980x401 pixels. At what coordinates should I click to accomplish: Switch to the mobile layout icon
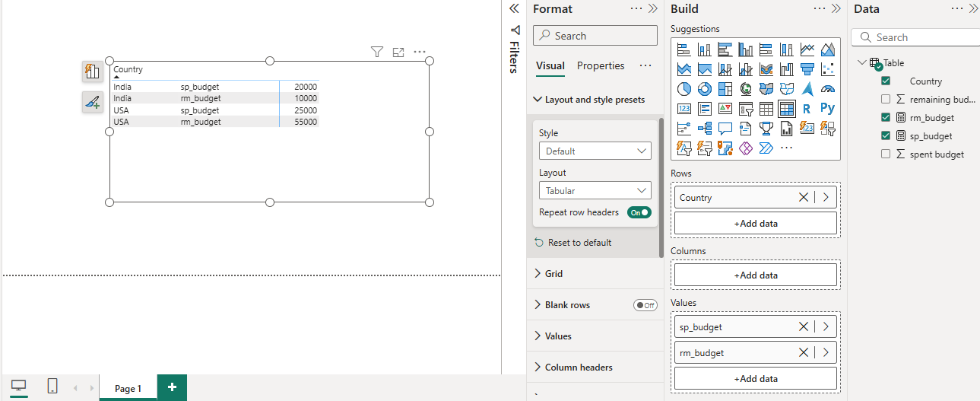52,386
